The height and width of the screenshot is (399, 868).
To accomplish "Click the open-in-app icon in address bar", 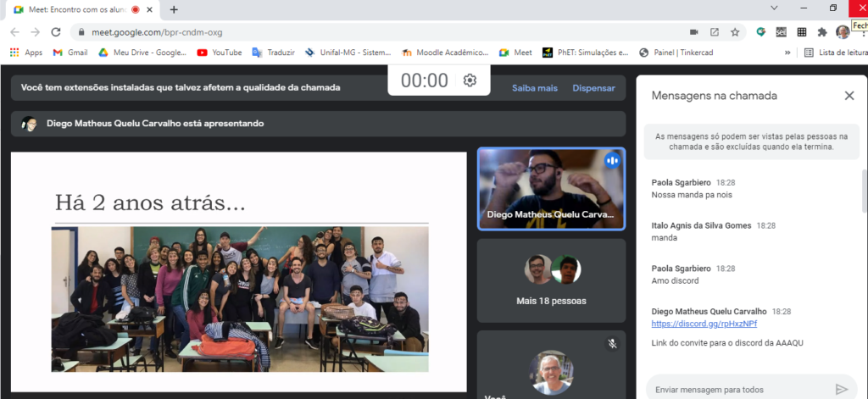I will 714,32.
